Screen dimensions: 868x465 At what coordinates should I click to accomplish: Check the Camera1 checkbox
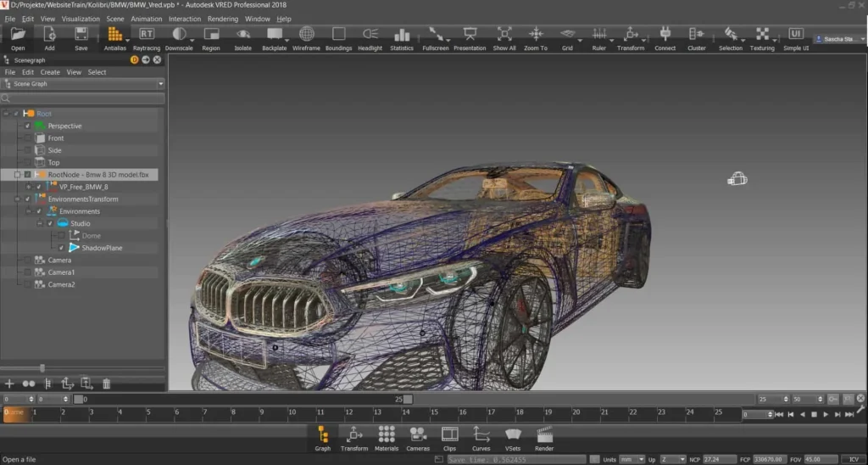27,272
